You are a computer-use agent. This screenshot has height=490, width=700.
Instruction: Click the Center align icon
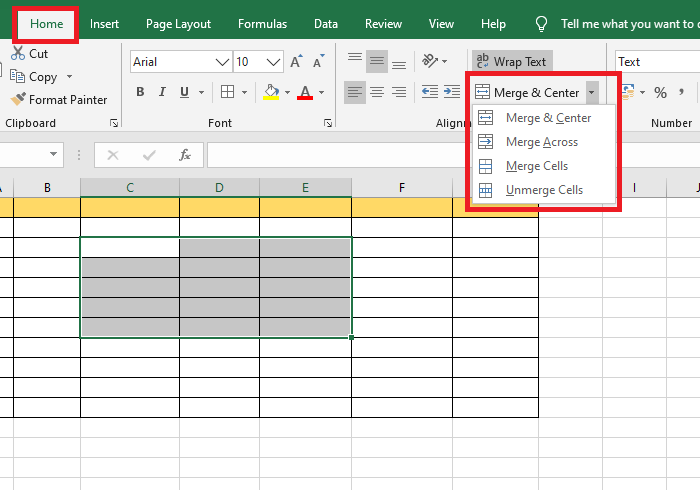(x=377, y=92)
